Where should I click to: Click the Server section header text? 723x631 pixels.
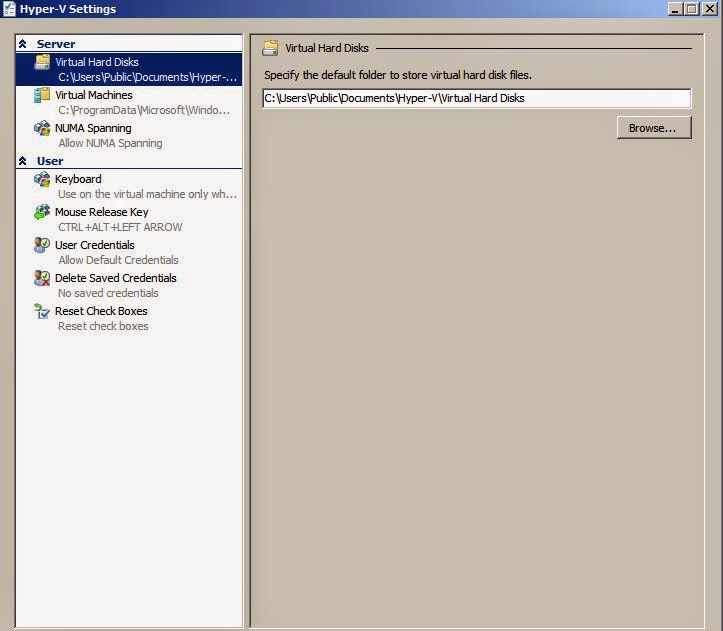click(x=56, y=44)
